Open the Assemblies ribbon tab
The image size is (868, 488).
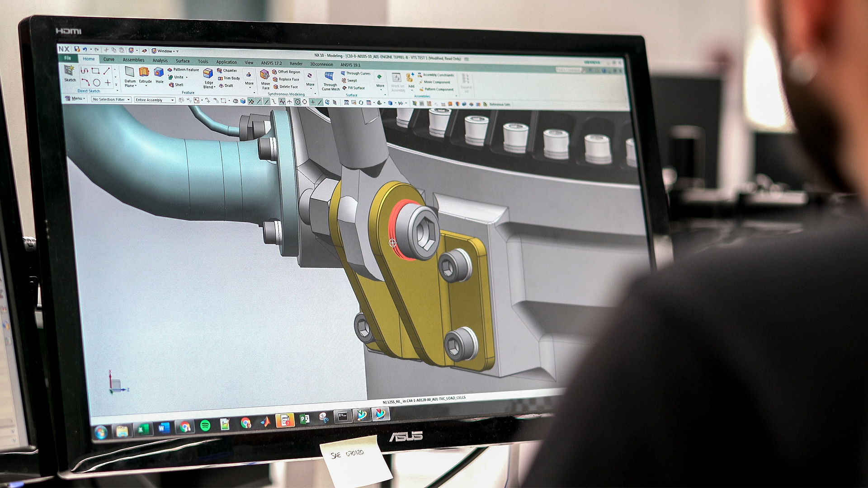coord(133,60)
